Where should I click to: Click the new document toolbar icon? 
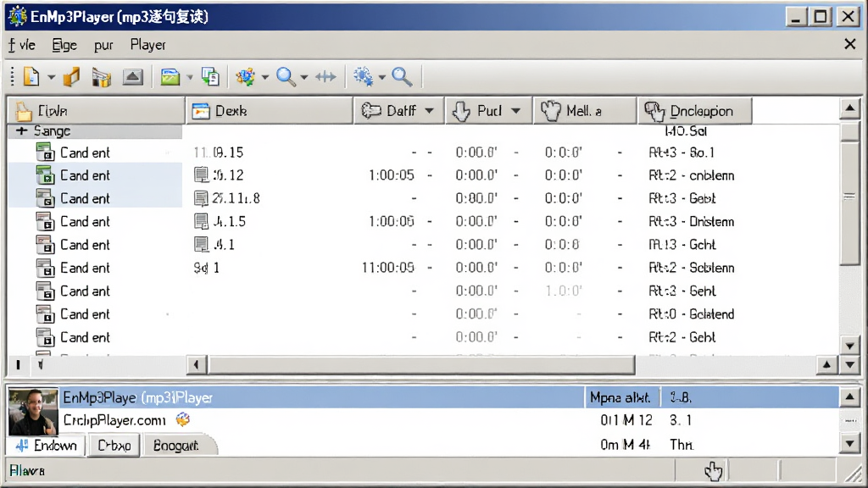tap(31, 77)
